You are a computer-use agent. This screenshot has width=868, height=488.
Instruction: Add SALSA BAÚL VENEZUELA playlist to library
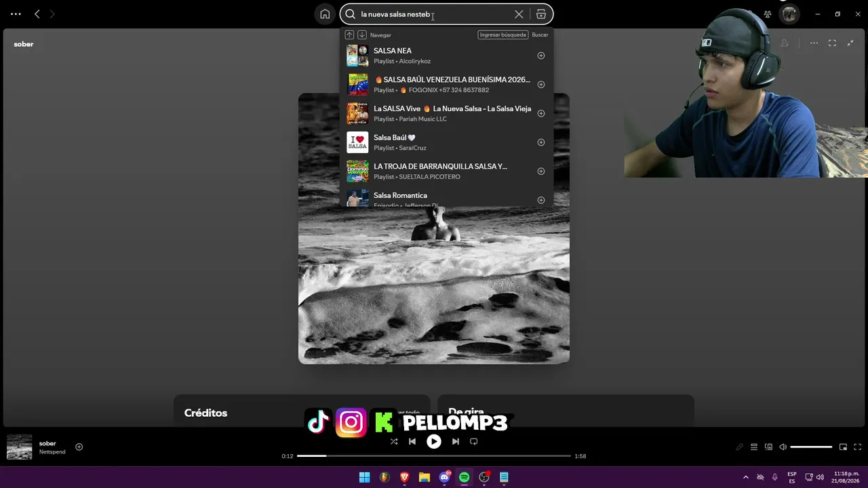coord(541,85)
